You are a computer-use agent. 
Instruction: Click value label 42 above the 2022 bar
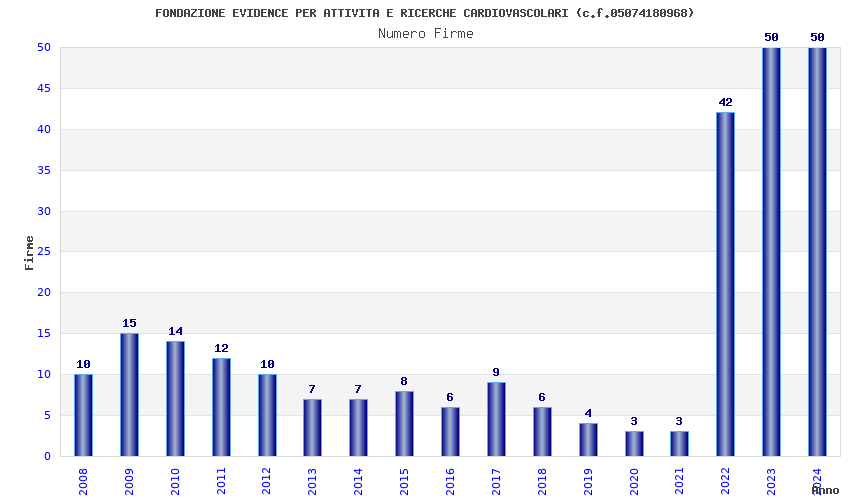tap(725, 102)
